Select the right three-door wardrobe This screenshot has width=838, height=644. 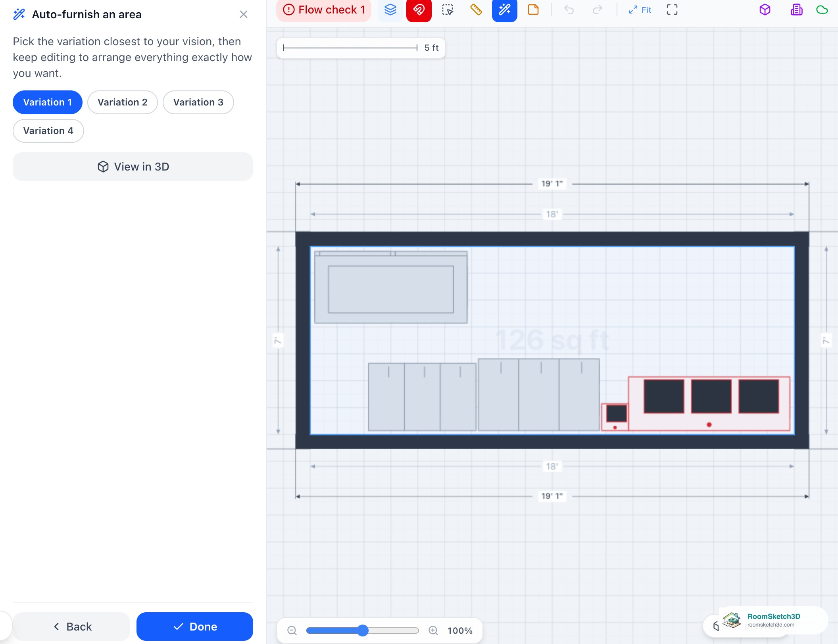point(539,395)
